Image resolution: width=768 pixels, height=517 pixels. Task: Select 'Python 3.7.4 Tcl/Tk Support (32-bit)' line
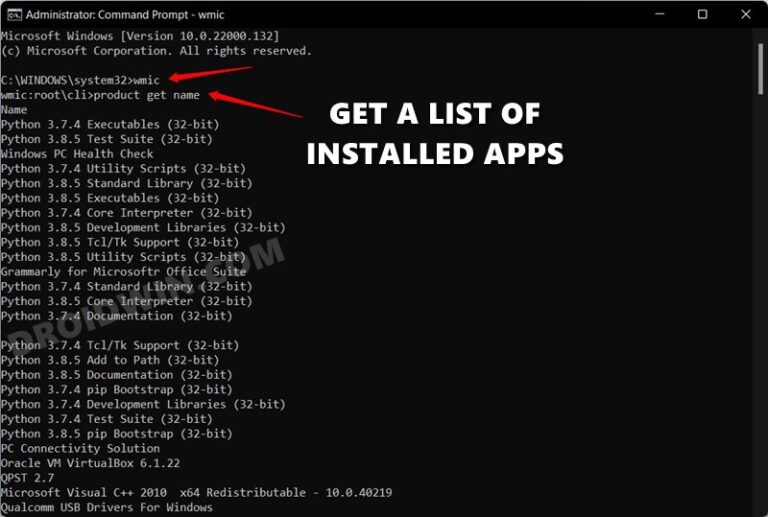[x=120, y=345]
